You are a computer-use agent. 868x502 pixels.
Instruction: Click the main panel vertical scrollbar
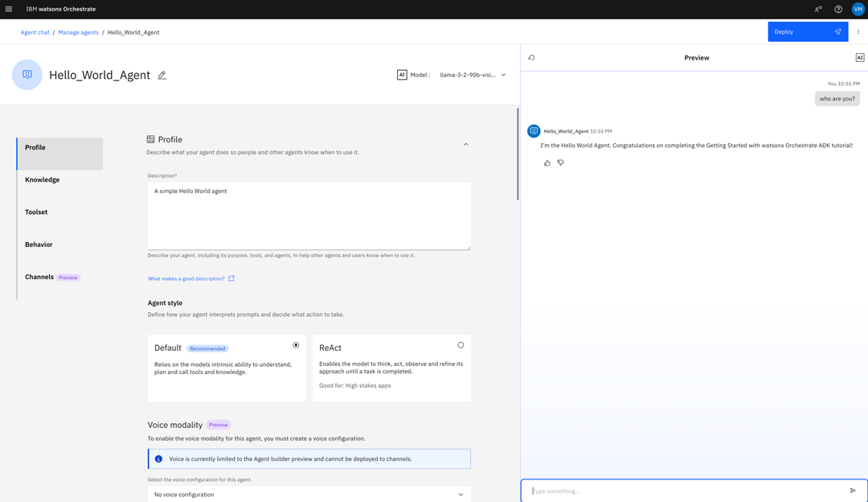518,154
